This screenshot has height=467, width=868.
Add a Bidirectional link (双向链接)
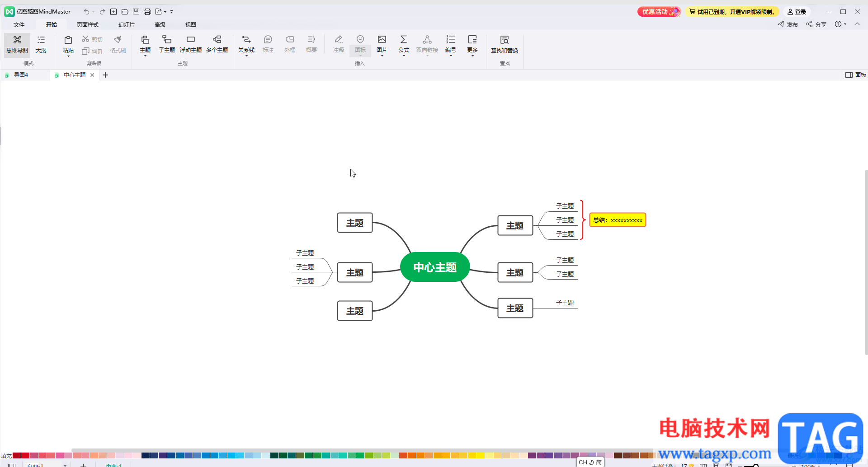point(427,44)
